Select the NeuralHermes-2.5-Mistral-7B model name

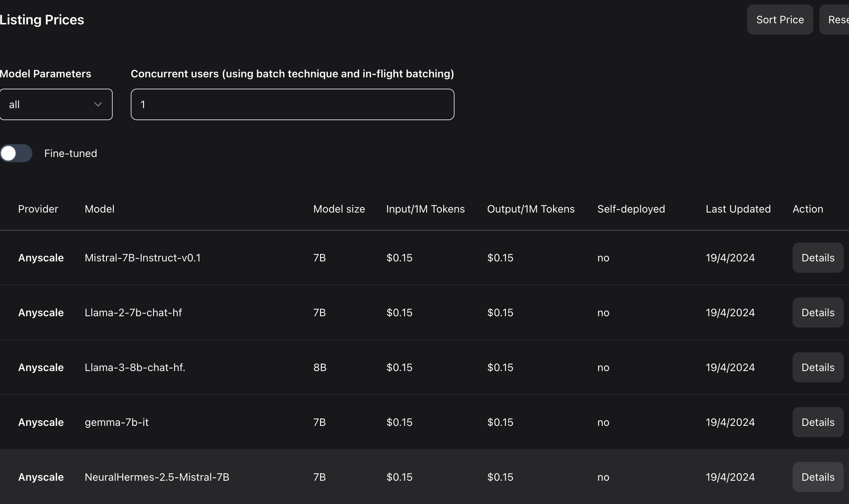[157, 477]
